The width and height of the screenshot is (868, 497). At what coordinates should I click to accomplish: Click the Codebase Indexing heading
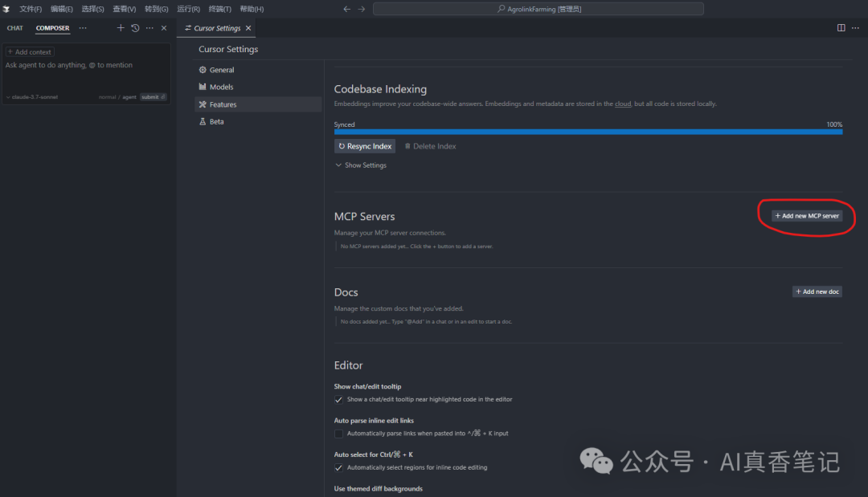coord(380,89)
